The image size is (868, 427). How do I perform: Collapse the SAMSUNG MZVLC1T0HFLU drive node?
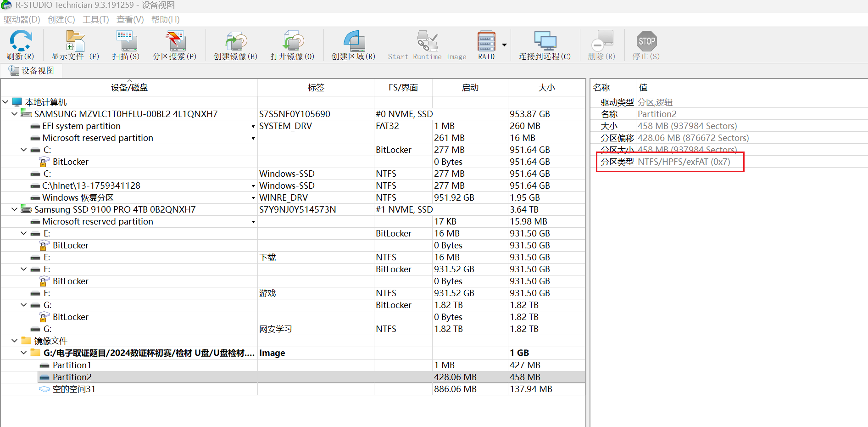tap(14, 114)
